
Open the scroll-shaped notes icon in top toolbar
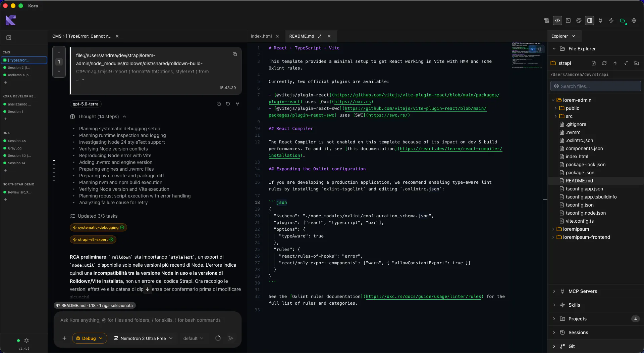(547, 20)
